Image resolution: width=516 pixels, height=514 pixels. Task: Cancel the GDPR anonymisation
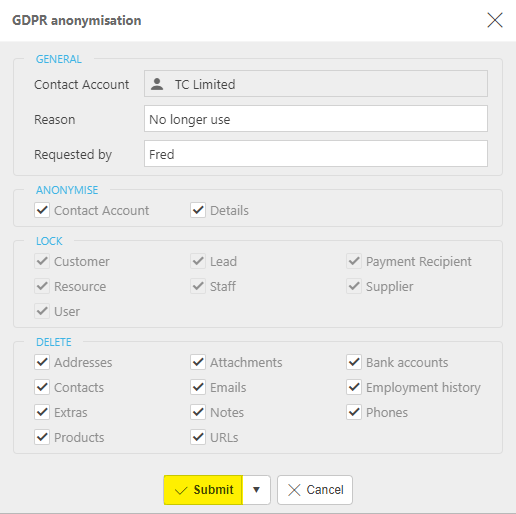click(x=315, y=490)
